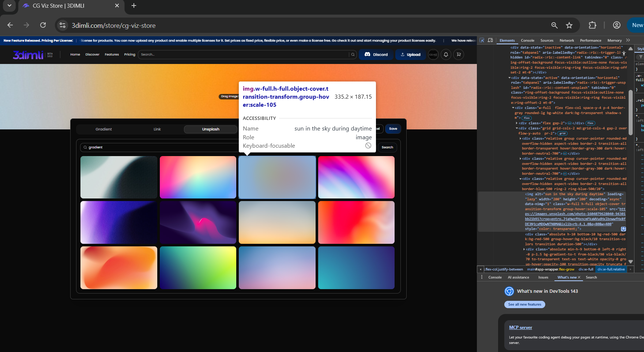This screenshot has height=352, width=644.
Task: Open the shopping cart
Action: (459, 54)
